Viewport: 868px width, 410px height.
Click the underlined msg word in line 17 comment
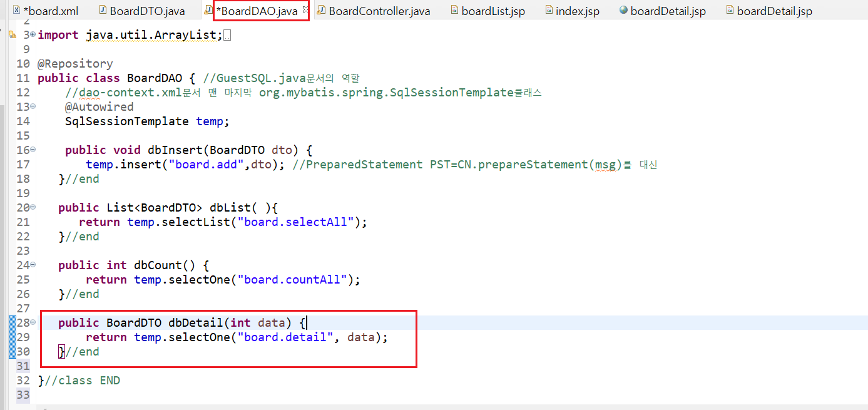point(605,165)
